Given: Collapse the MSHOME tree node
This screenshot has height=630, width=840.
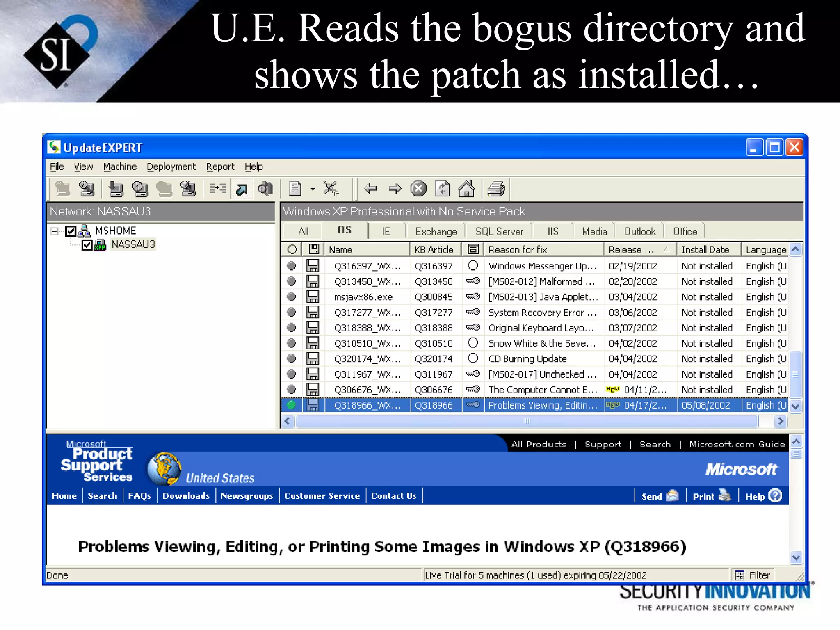Looking at the screenshot, I should pyautogui.click(x=55, y=231).
